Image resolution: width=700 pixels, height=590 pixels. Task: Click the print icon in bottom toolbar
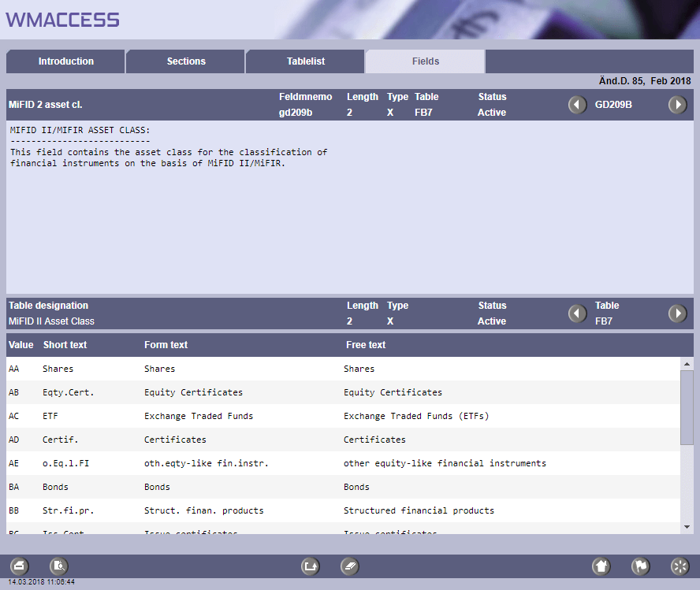20,566
